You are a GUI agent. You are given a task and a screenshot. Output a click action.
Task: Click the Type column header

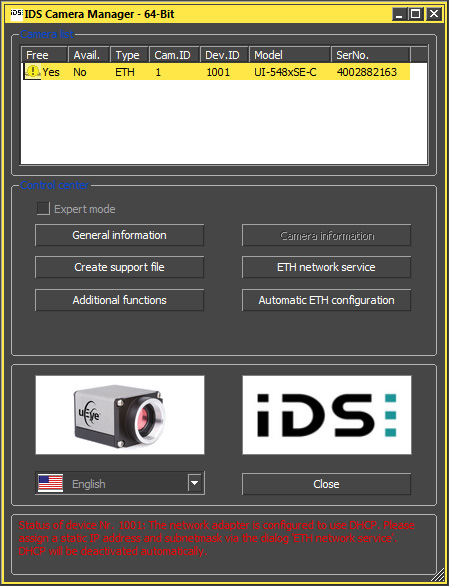pos(129,55)
